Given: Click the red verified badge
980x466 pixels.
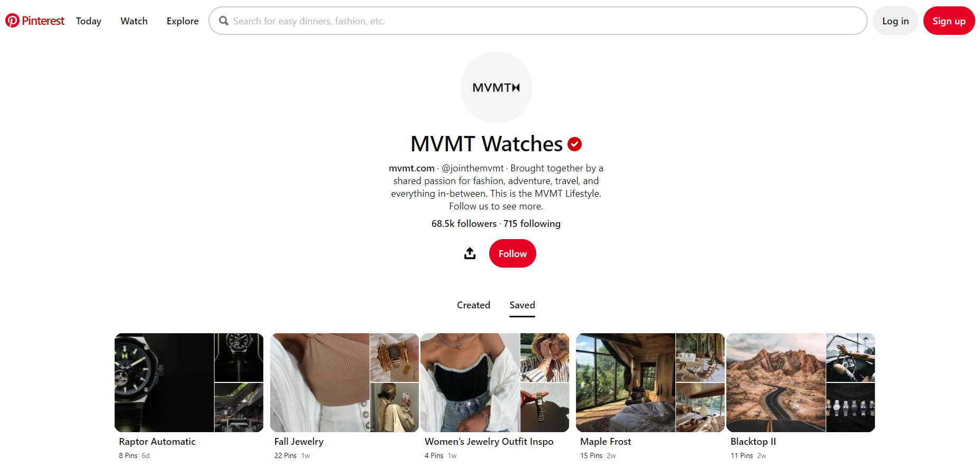Looking at the screenshot, I should (574, 144).
